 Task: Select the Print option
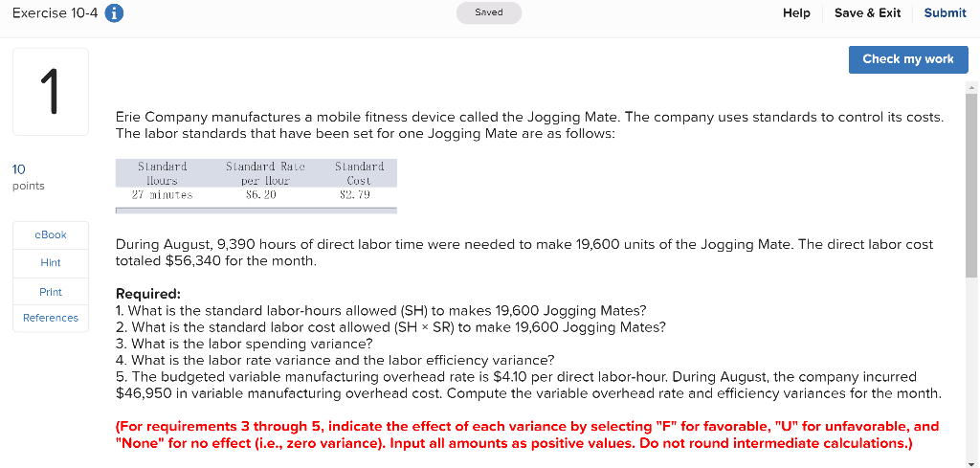(51, 292)
